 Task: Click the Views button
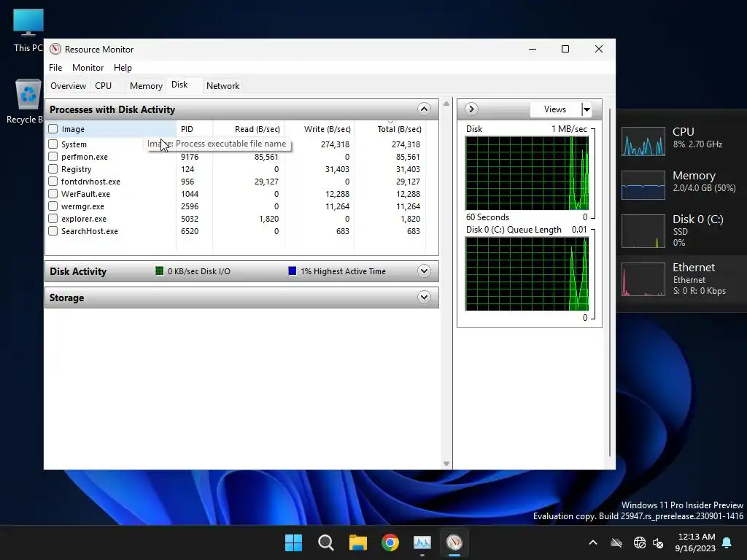tap(555, 109)
